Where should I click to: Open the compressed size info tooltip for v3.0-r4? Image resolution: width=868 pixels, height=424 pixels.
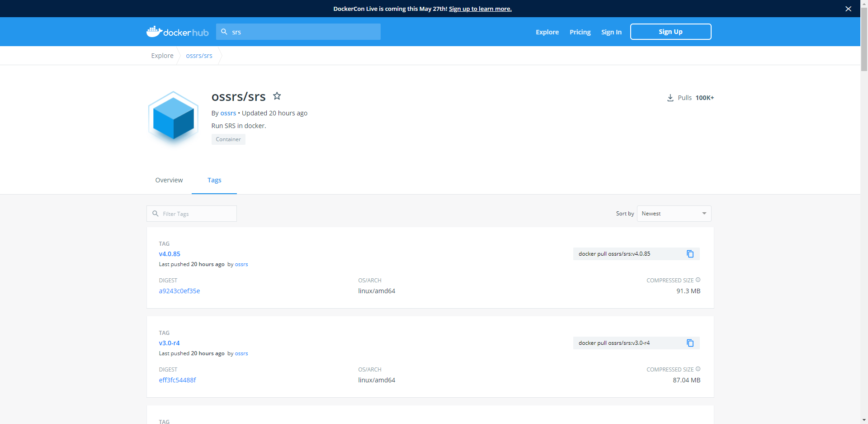click(x=698, y=369)
